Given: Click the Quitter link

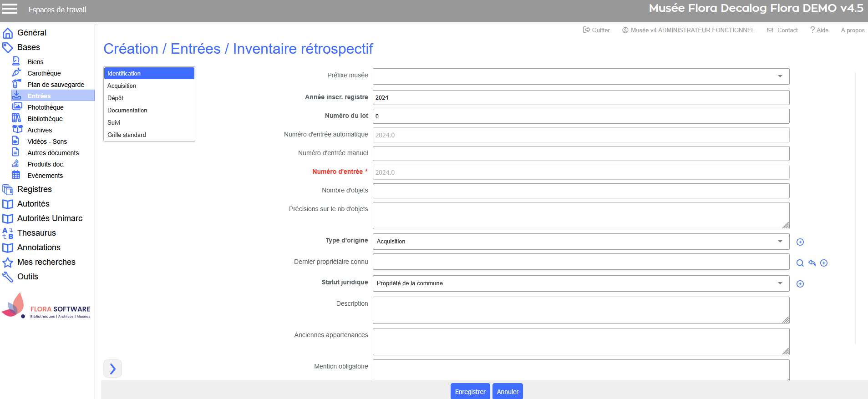Looking at the screenshot, I should coord(596,30).
